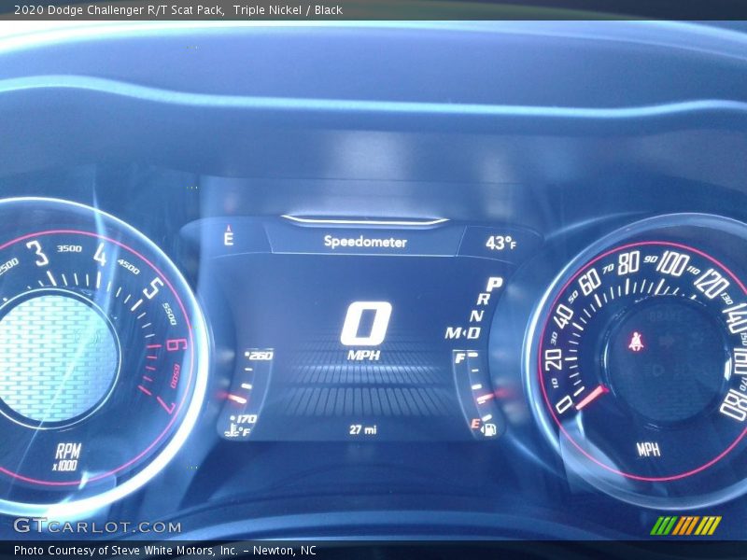Image resolution: width=747 pixels, height=560 pixels.
Task: Click the 43°F outside temperature reading
Action: click(500, 244)
